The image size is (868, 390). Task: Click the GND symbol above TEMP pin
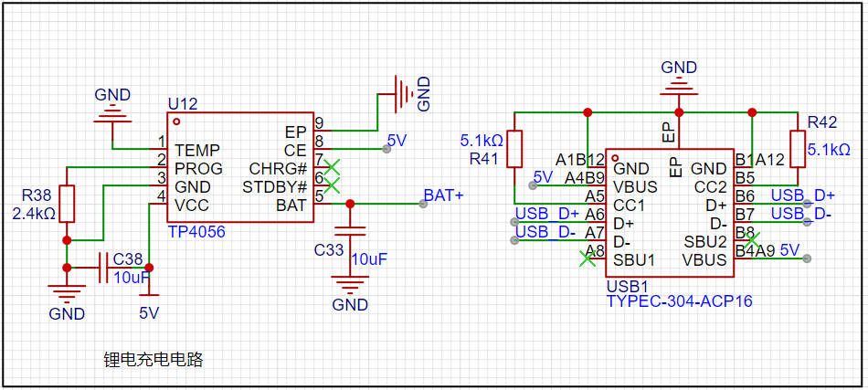click(x=112, y=112)
